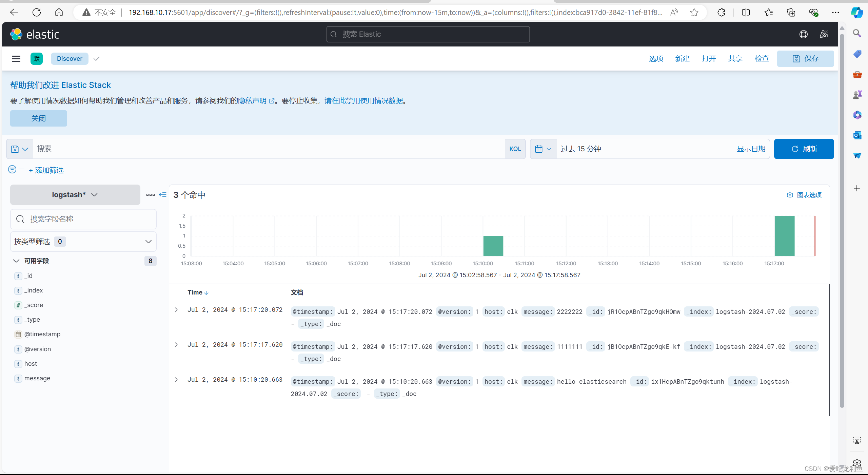Open the hamburger navigation menu
The height and width of the screenshot is (475, 868).
click(x=16, y=59)
